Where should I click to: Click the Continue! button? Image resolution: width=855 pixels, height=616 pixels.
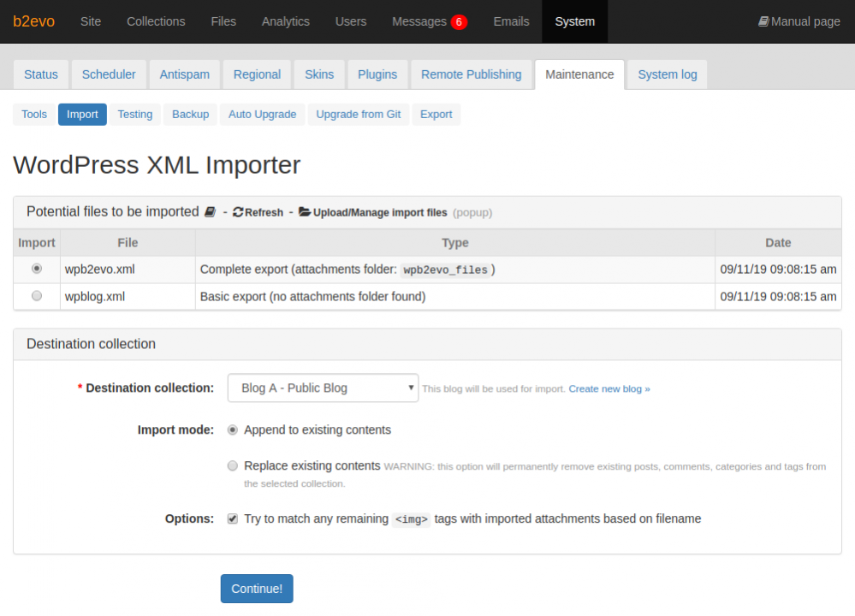tap(257, 589)
